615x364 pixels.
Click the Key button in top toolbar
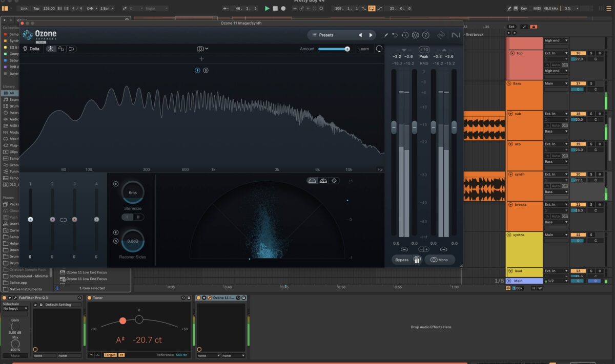(523, 9)
